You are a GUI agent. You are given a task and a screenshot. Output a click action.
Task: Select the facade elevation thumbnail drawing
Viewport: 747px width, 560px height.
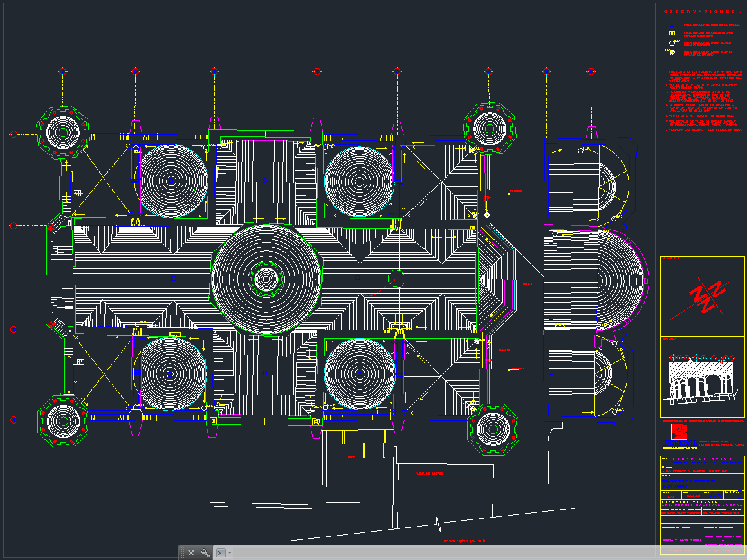tap(702, 380)
